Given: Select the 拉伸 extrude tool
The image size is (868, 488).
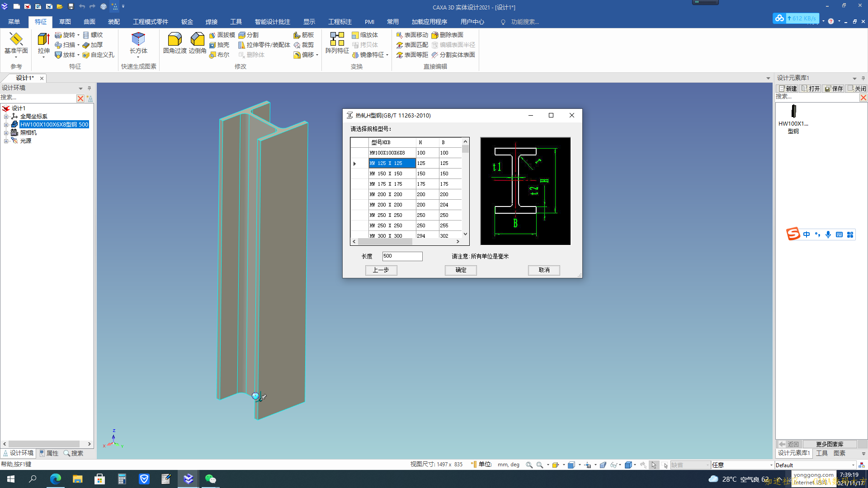Looking at the screenshot, I should (44, 43).
